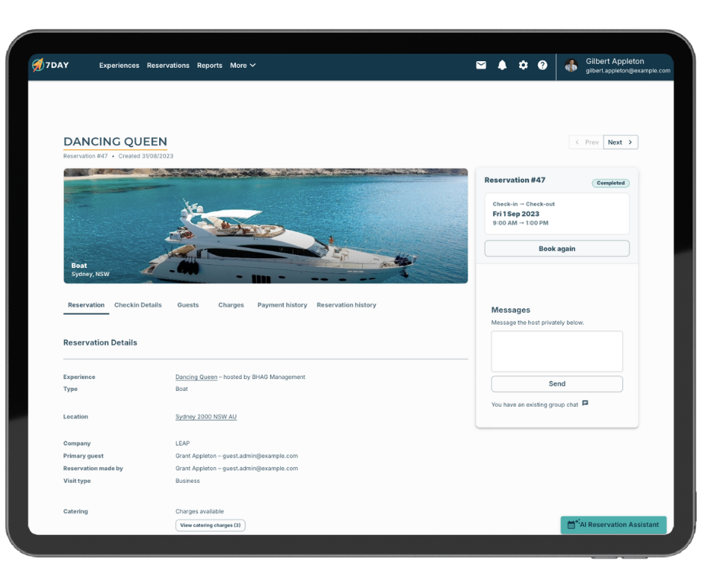Go to the Prev reservation

click(586, 142)
